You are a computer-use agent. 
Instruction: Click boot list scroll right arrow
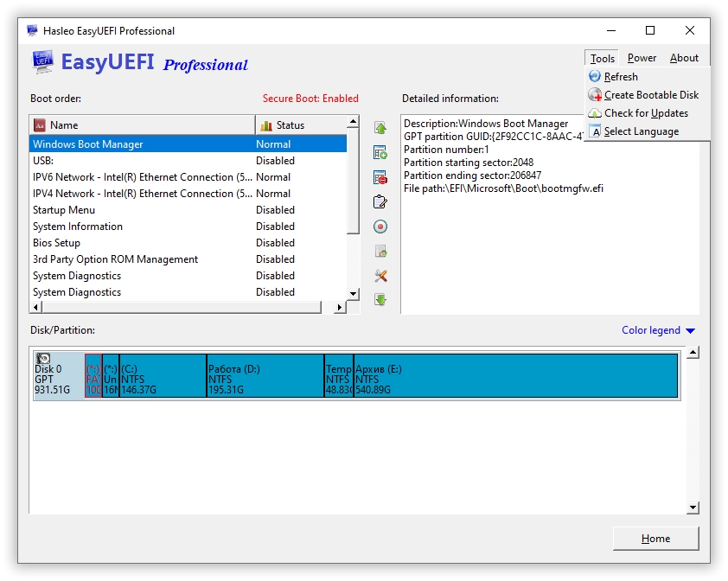coord(340,307)
